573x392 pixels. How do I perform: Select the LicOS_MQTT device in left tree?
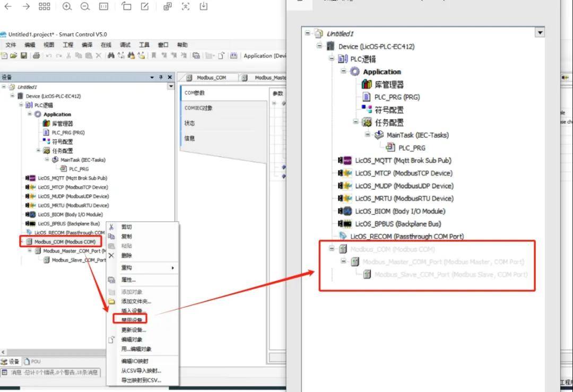click(72, 178)
